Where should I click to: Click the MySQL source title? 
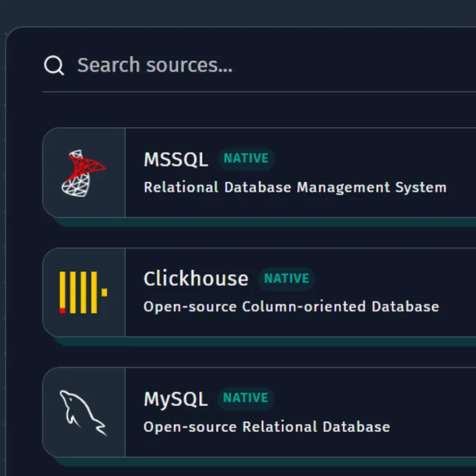(176, 399)
